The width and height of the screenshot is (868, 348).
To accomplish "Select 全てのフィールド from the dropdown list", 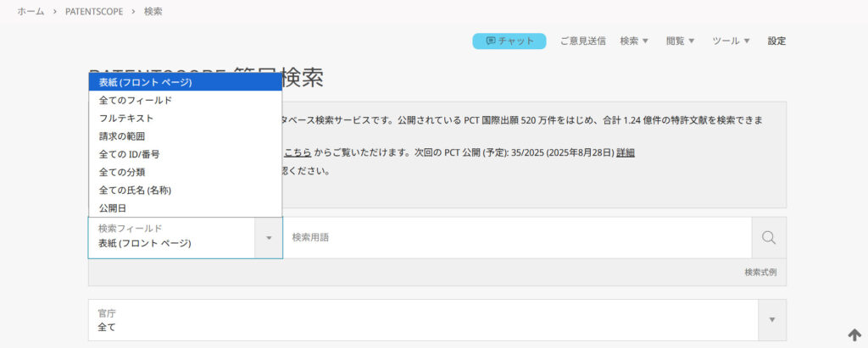I will [136, 100].
